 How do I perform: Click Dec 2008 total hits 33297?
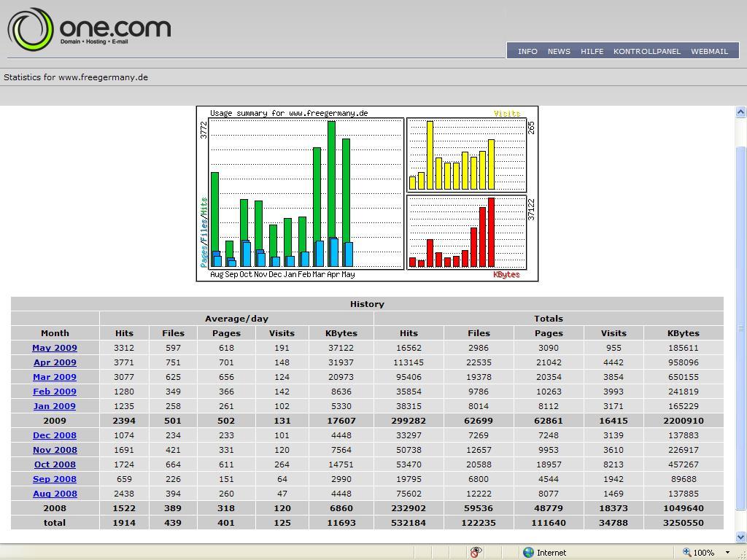click(x=409, y=435)
